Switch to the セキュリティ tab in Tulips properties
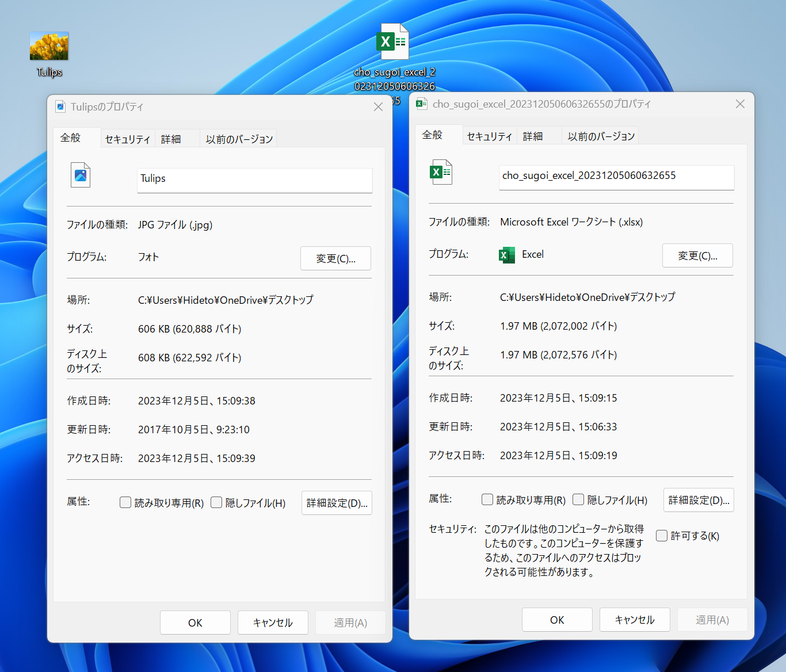 pos(127,139)
